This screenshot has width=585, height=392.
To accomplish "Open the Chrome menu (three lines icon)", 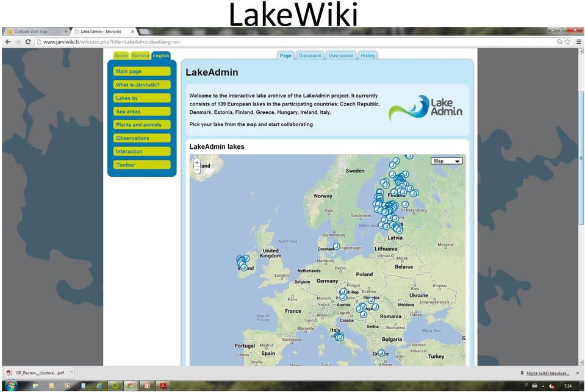I will point(579,42).
